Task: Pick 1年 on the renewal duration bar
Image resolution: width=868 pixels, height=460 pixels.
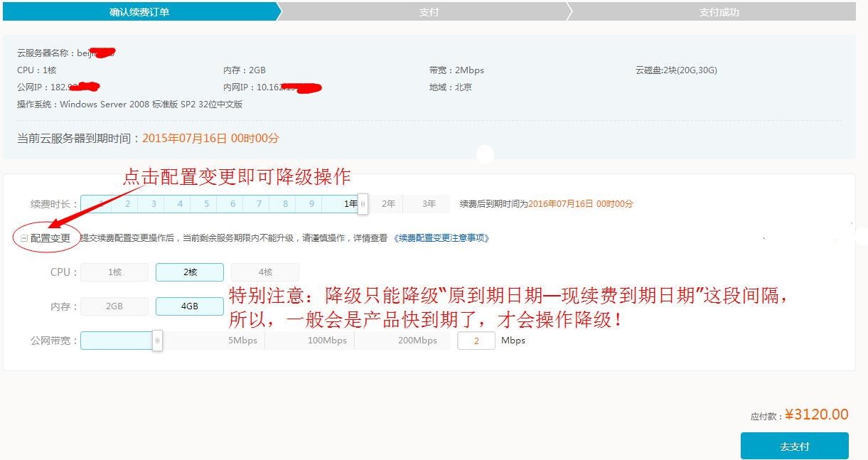Action: [350, 203]
